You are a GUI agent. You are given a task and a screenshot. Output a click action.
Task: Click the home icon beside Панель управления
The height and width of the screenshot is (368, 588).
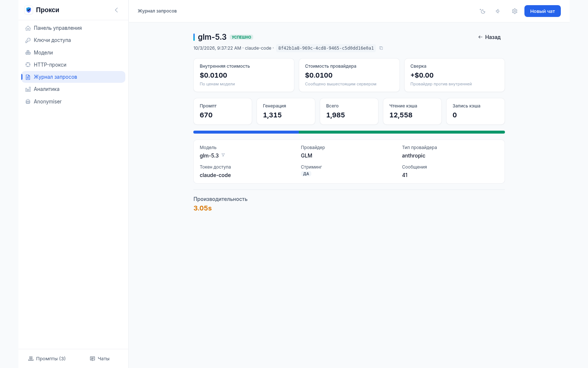click(x=28, y=28)
